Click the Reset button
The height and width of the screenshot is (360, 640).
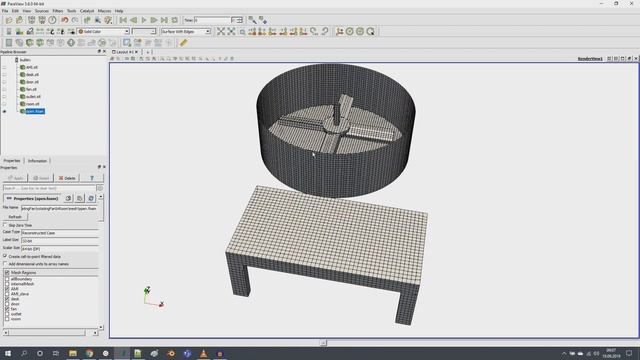pos(41,178)
